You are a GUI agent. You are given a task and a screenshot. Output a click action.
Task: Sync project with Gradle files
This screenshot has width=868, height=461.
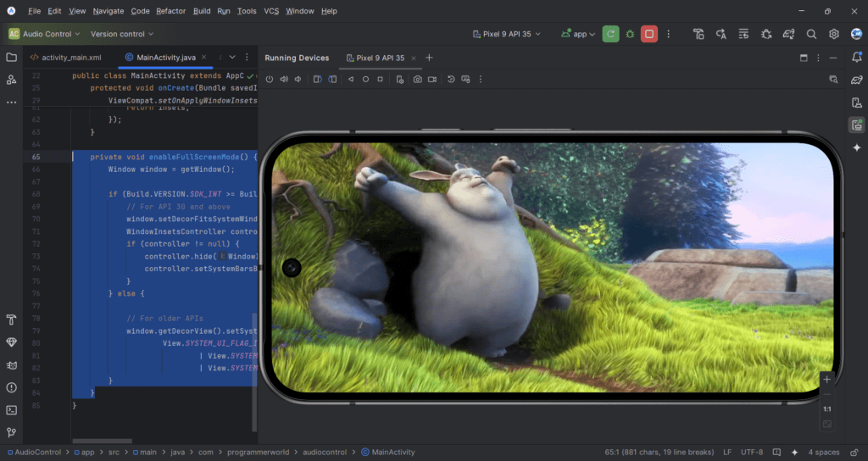pyautogui.click(x=789, y=34)
